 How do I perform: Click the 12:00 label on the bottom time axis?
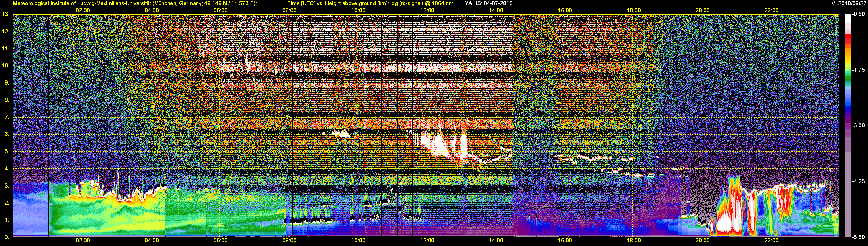tap(427, 241)
